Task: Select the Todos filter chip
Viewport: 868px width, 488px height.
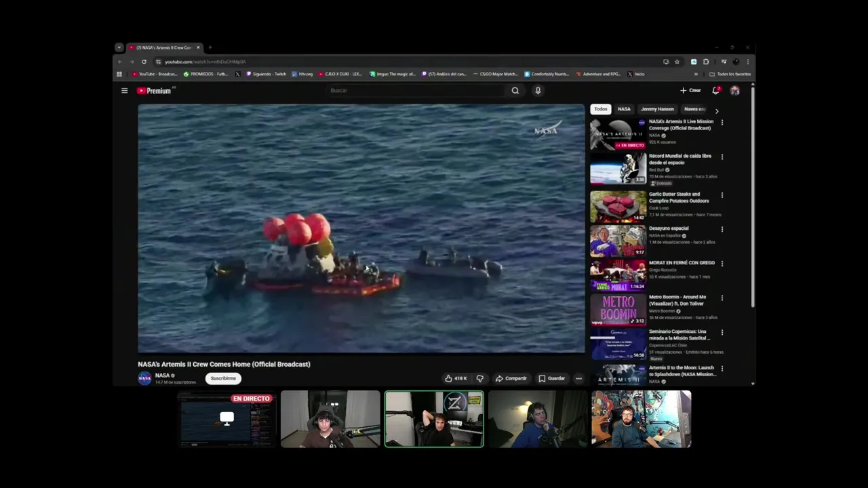Action: coord(601,109)
